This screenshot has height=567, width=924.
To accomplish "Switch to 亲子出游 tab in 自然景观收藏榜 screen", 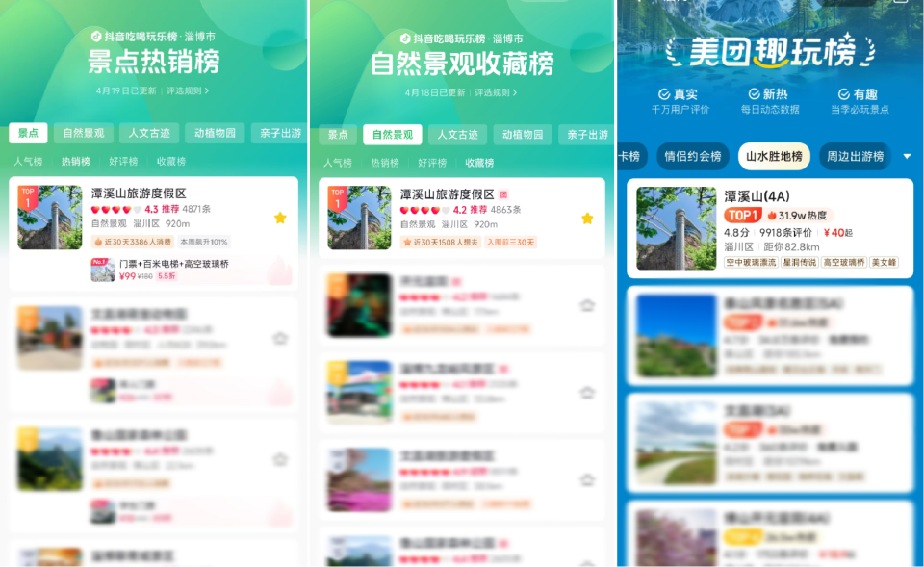I will (x=587, y=135).
